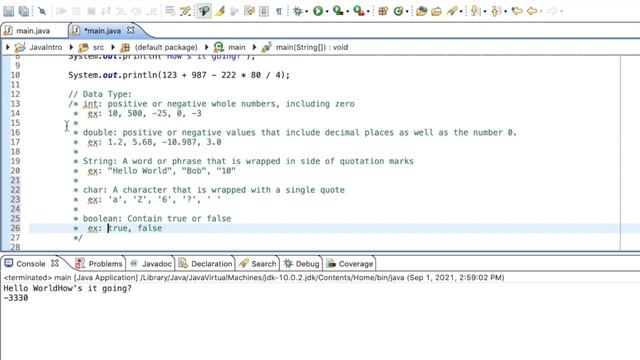Start debugging with the bug icon
Screen dimensions: 640x360
point(298,11)
